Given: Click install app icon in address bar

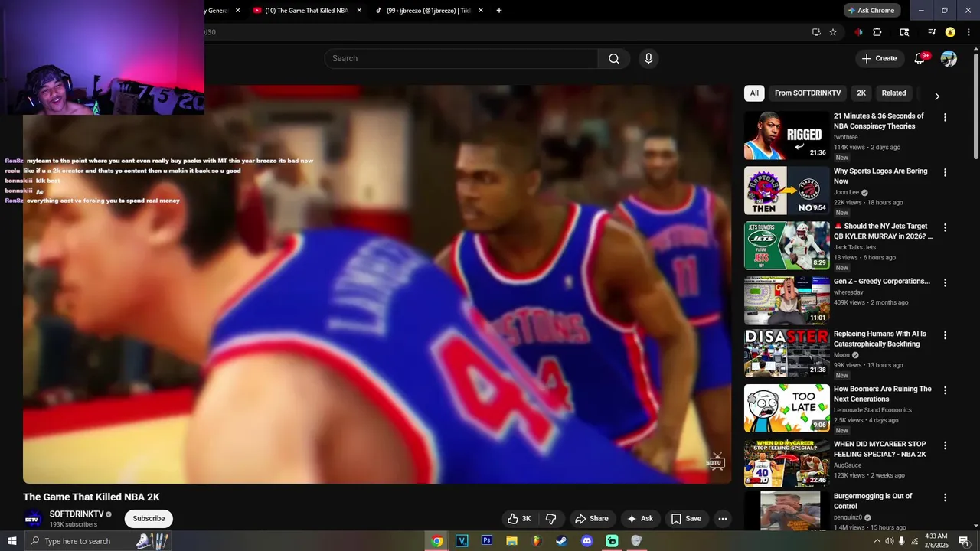Looking at the screenshot, I should click(x=816, y=32).
